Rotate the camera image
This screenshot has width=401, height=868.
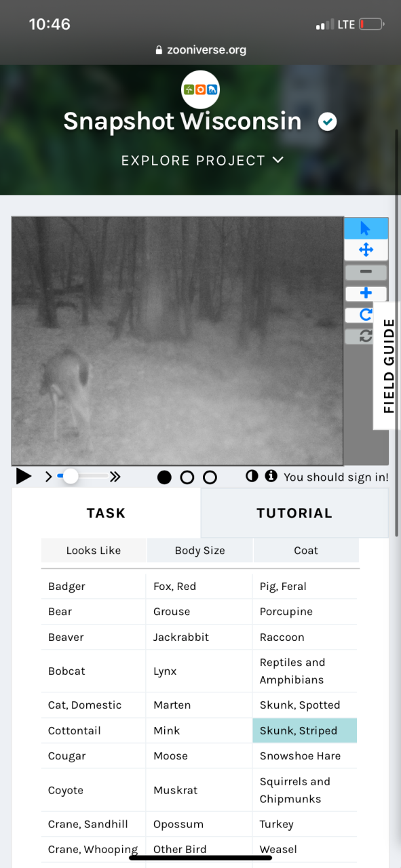pos(366,315)
